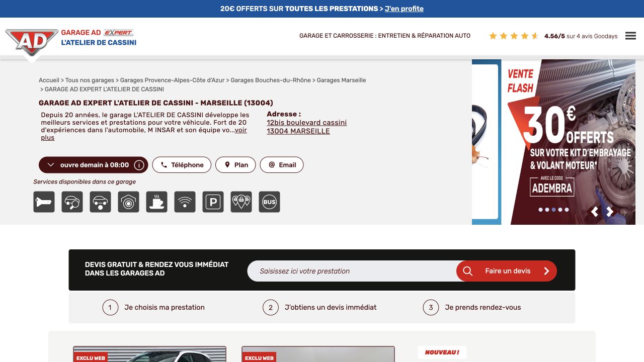The image size is (644, 362).
Task: Click the Email button
Action: (282, 165)
